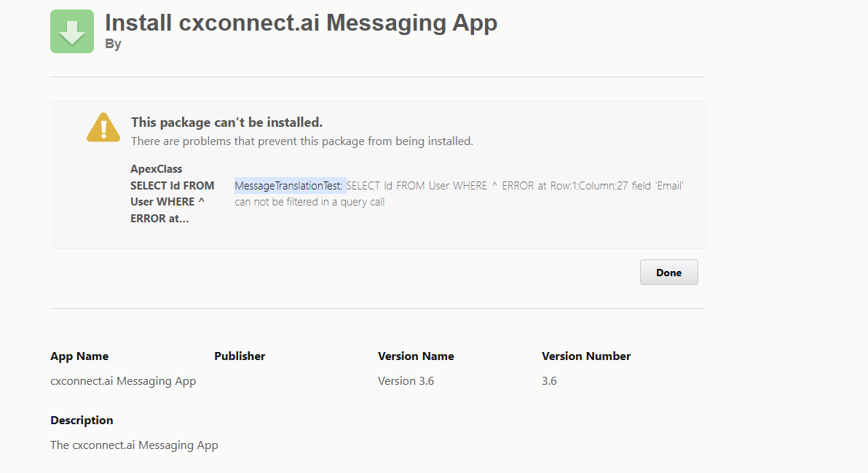Image resolution: width=868 pixels, height=473 pixels.
Task: Click the Version Name header
Action: tap(416, 356)
